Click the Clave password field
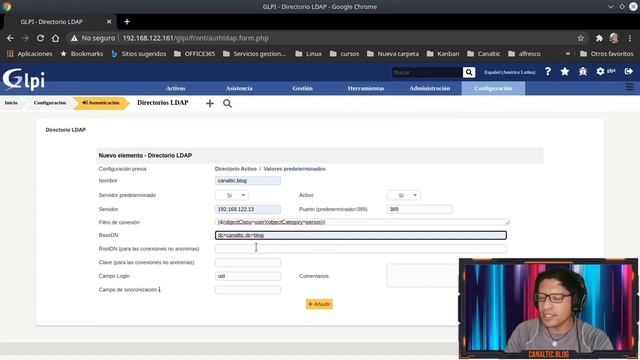 [248, 262]
